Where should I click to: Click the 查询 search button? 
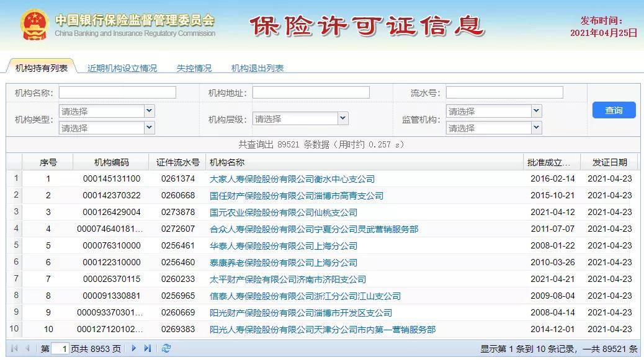click(x=614, y=110)
